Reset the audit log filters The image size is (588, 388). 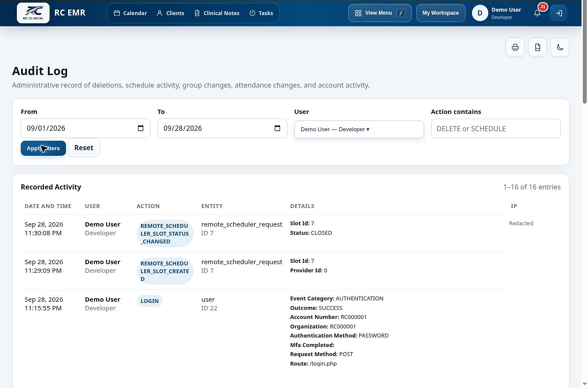coord(84,148)
